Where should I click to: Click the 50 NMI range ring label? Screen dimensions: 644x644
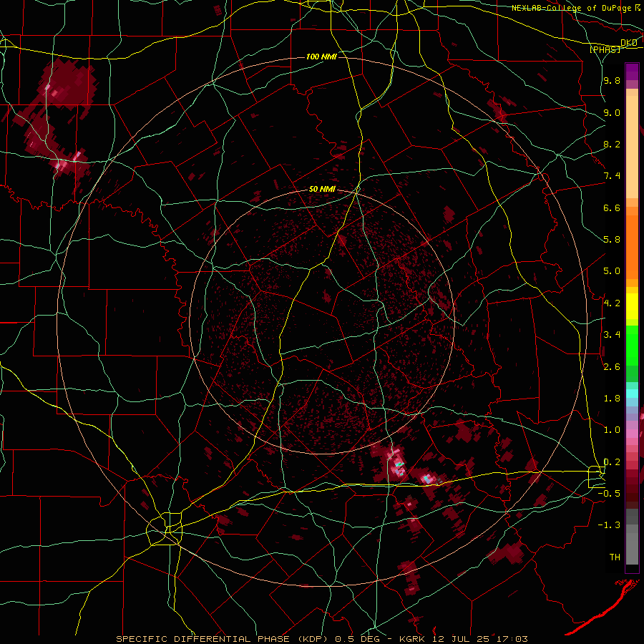click(323, 190)
